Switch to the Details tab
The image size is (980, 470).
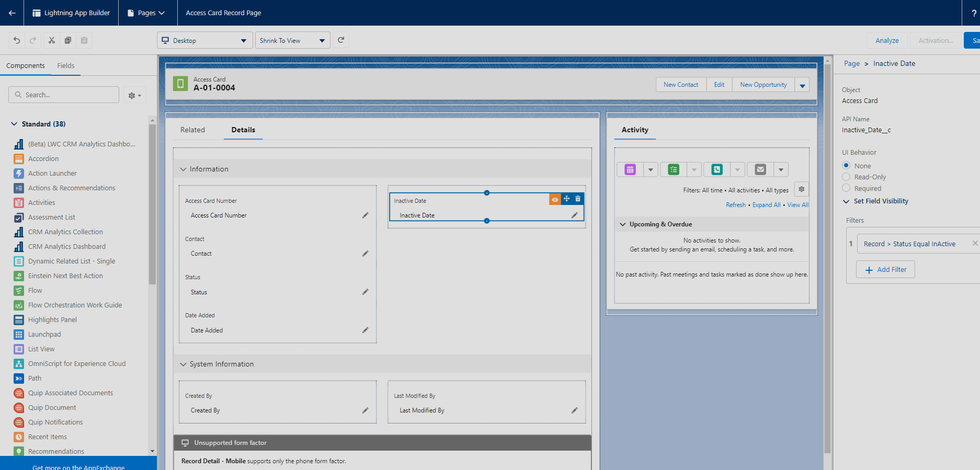[x=243, y=130]
